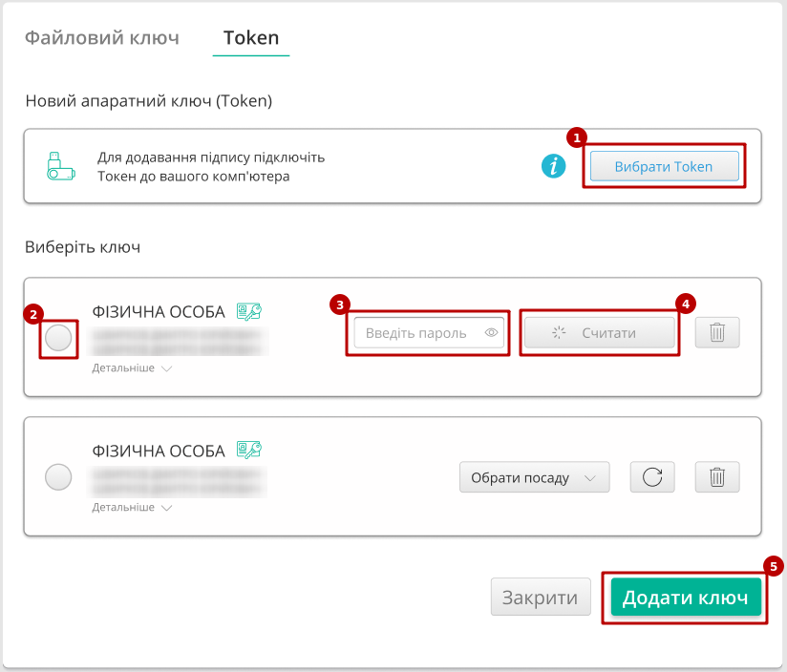Viewport: 787px width, 672px height.
Task: Click certificate key icon beside second ФІЗИЧНА ОСОБА
Action: pos(249,450)
